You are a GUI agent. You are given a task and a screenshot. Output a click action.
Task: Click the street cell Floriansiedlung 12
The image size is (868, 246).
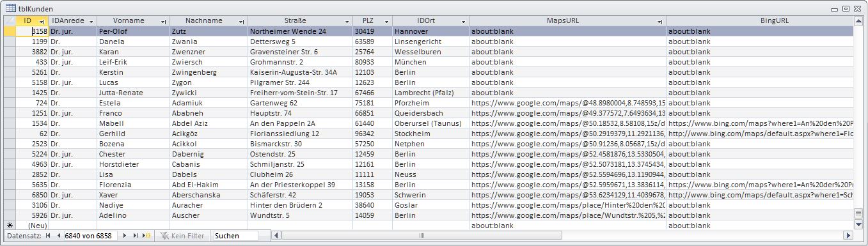click(x=300, y=134)
